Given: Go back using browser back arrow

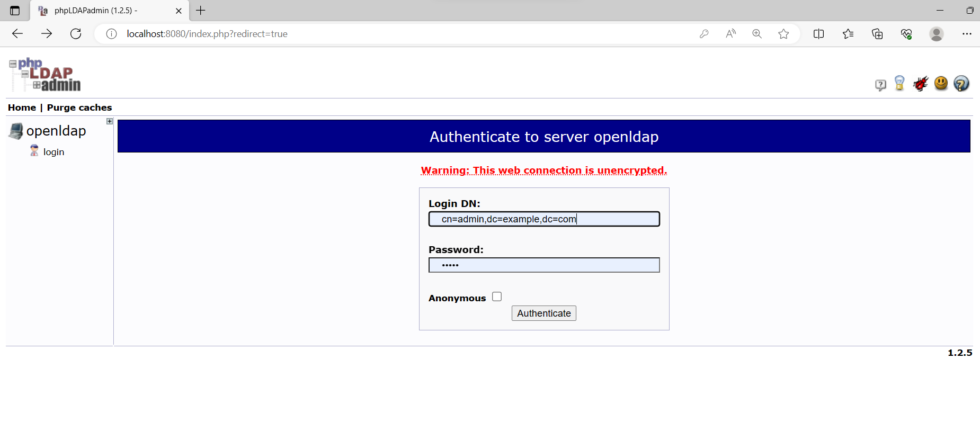Looking at the screenshot, I should pyautogui.click(x=17, y=34).
